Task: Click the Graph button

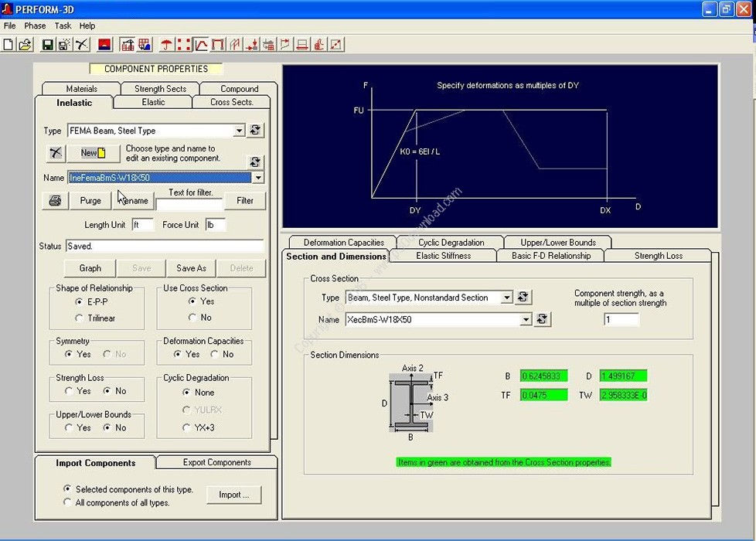Action: click(x=90, y=268)
